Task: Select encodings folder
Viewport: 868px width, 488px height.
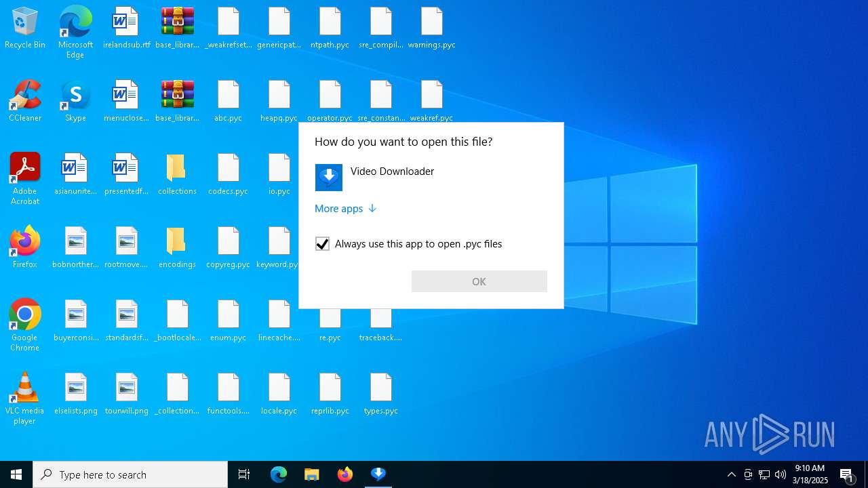Action: tap(178, 248)
